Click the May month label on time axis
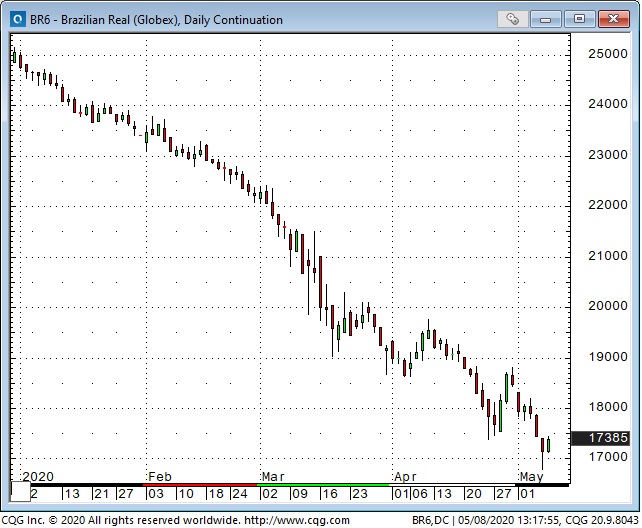This screenshot has height=528, width=642. click(x=531, y=477)
